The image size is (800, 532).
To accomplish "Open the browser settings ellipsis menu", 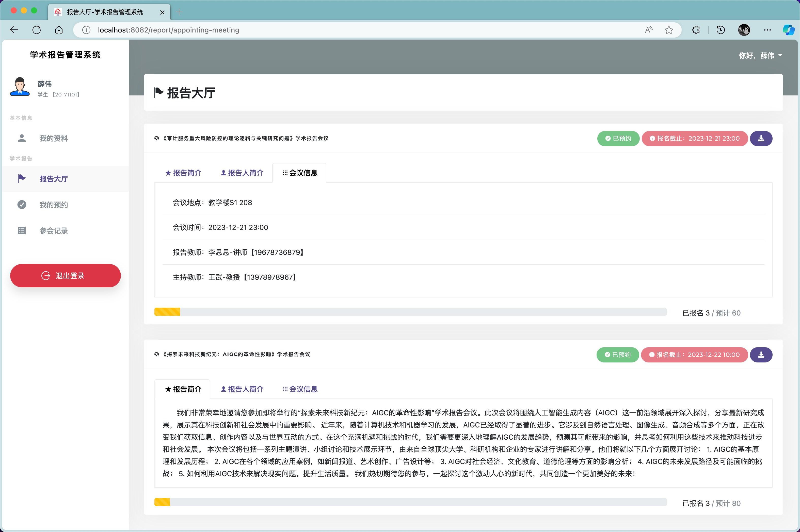I will tap(767, 30).
